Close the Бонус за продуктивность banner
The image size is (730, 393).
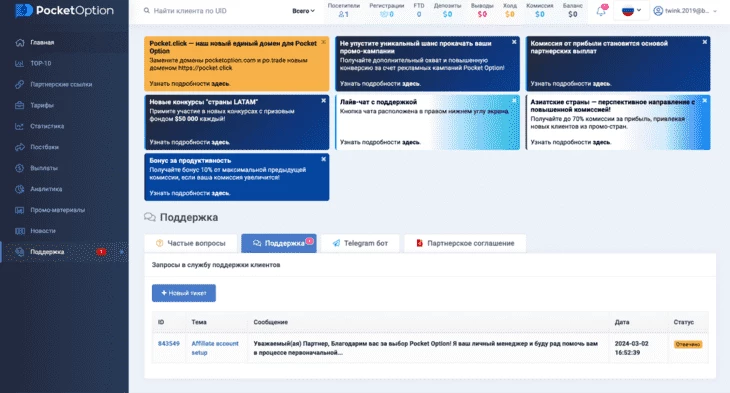pos(324,159)
